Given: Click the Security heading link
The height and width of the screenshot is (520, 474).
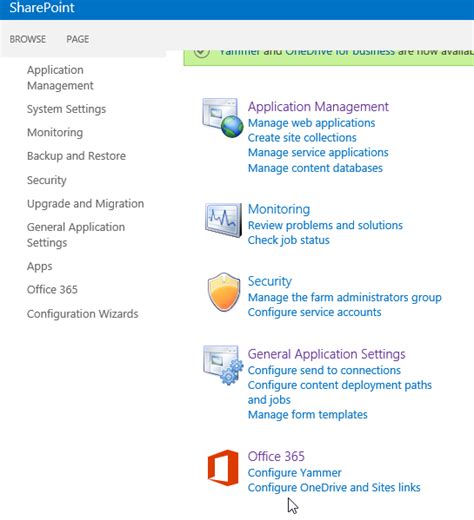Looking at the screenshot, I should pos(270,281).
